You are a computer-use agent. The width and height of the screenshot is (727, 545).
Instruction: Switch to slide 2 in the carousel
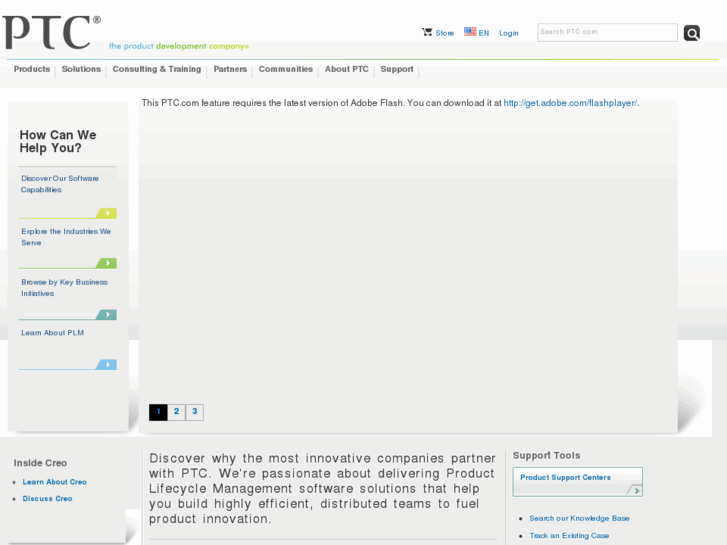point(176,412)
